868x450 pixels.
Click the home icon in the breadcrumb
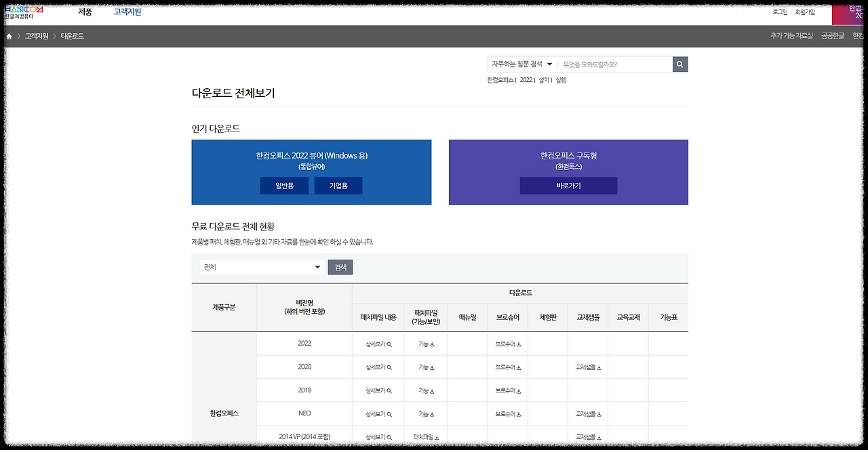(8, 35)
